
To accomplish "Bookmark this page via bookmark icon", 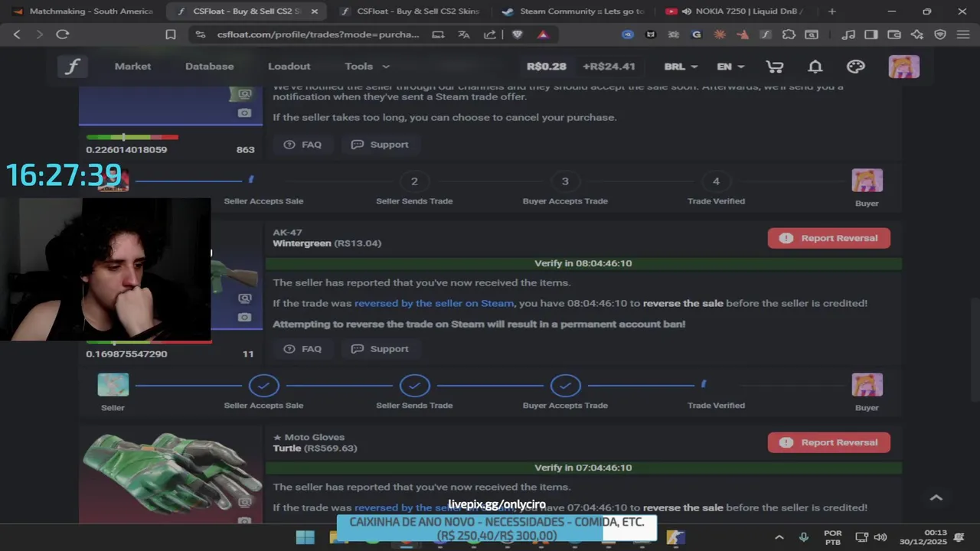I will coord(171,34).
